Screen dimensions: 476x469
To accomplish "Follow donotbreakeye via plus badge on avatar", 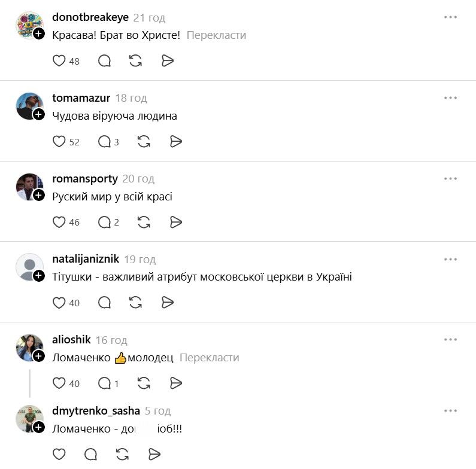I will click(x=39, y=33).
